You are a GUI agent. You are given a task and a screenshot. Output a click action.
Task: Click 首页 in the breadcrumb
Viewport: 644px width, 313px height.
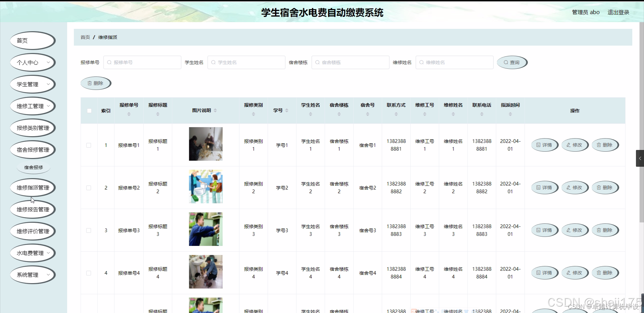85,37
